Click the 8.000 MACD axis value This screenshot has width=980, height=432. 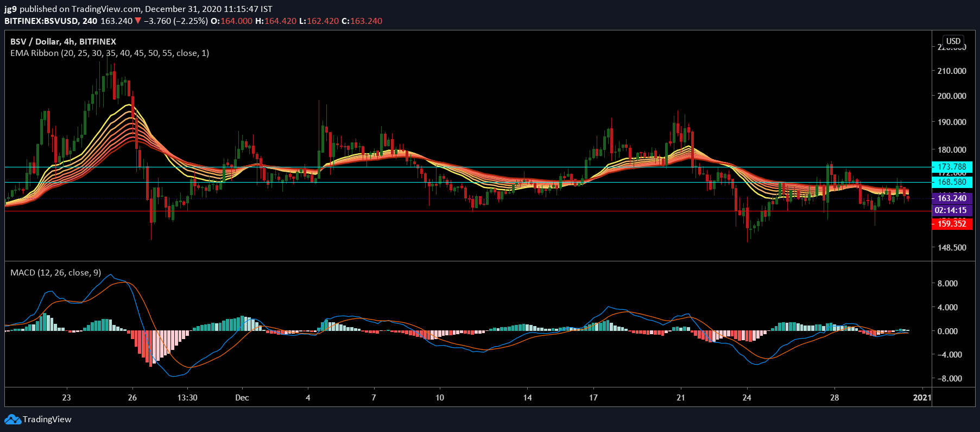pyautogui.click(x=947, y=284)
